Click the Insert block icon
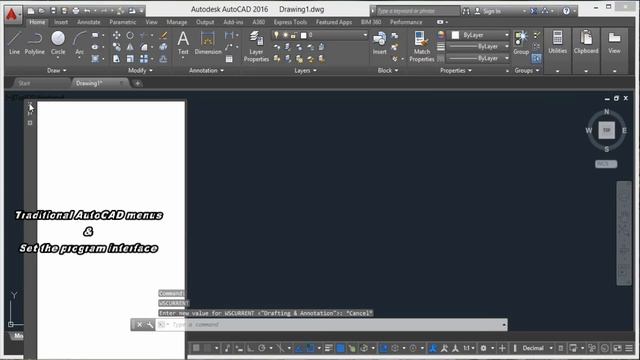The width and height of the screenshot is (640, 360). click(x=380, y=43)
